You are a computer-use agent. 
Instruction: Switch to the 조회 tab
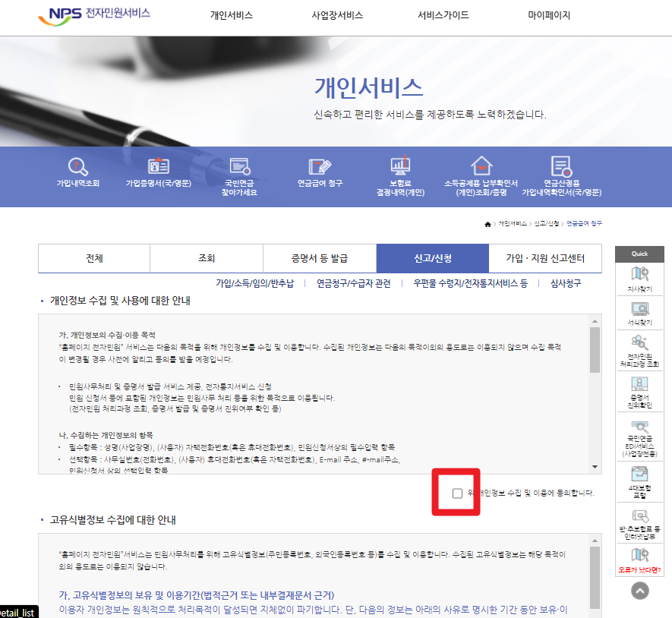[207, 258]
